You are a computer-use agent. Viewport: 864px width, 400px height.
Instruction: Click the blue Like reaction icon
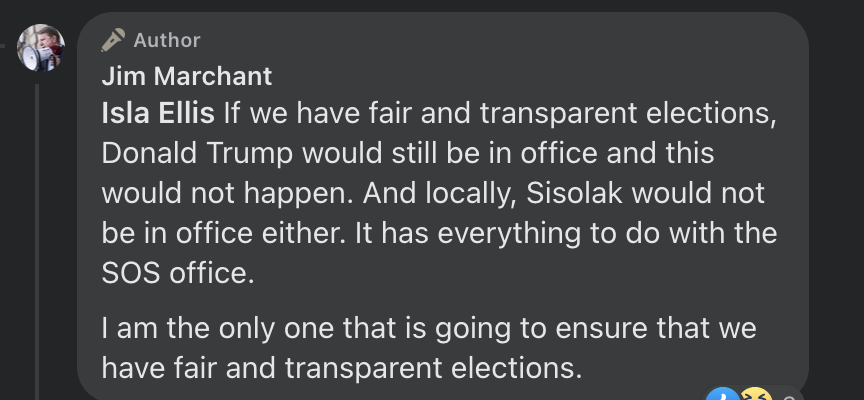(722, 393)
